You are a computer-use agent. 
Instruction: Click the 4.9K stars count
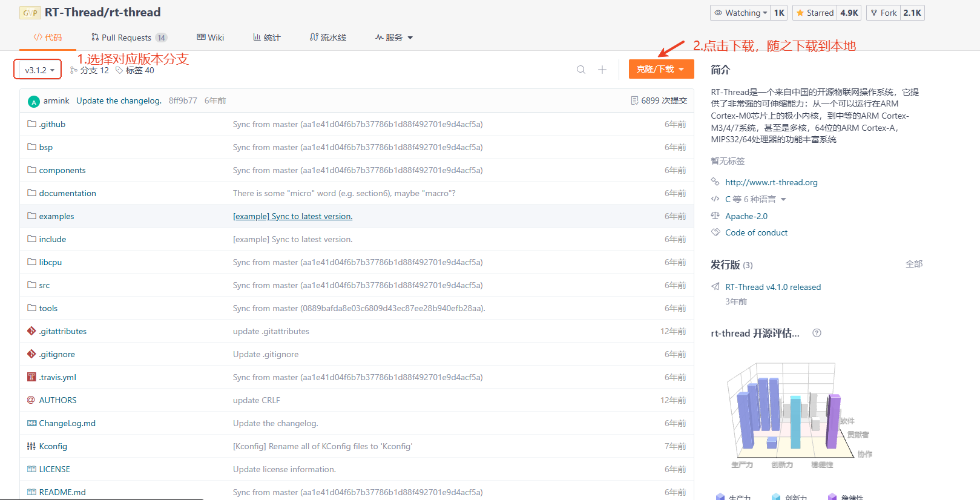tap(849, 13)
